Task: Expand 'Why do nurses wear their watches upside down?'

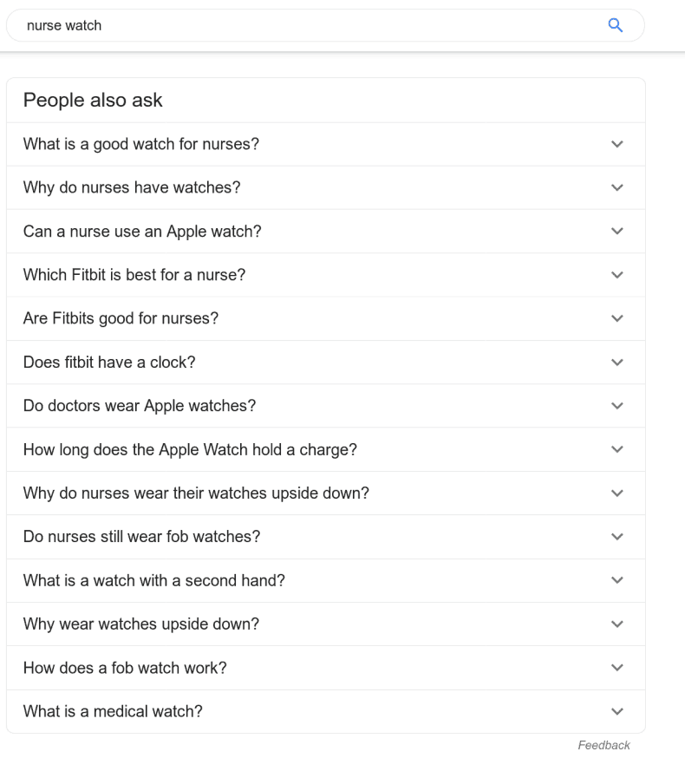Action: coord(196,493)
